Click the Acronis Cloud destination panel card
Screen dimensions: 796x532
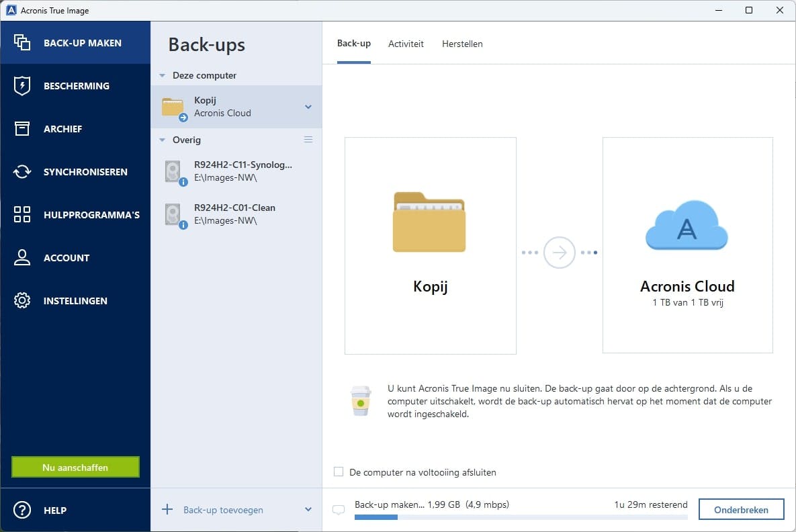coord(687,245)
